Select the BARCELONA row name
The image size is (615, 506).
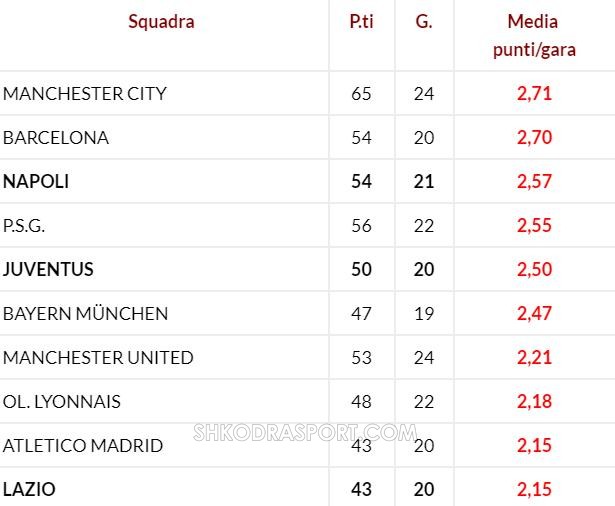[56, 138]
